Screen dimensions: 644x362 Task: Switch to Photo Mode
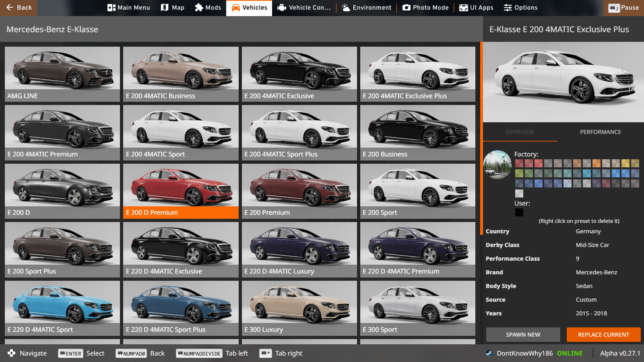click(425, 8)
